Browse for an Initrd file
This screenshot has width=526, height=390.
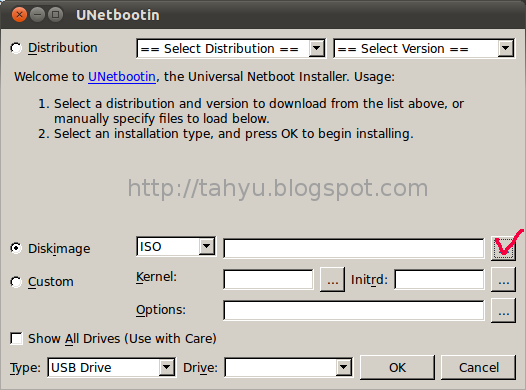click(503, 279)
